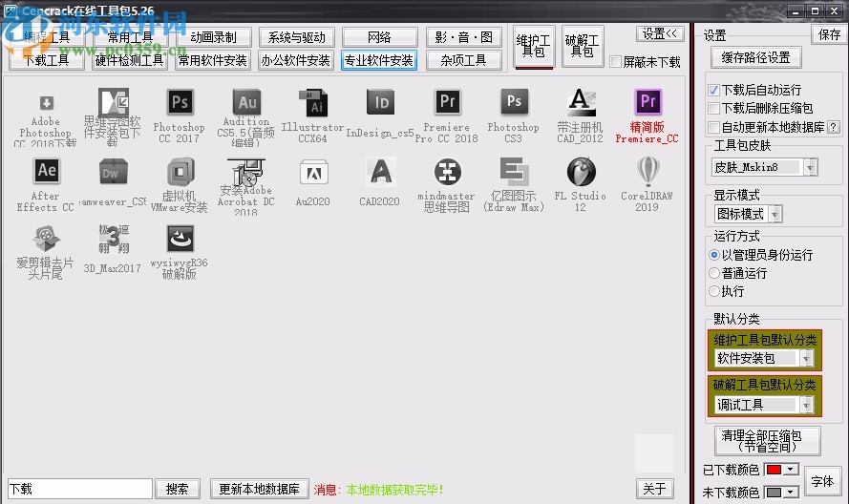Uncheck 下载后自动运行 option
The height and width of the screenshot is (504, 849).
(x=714, y=90)
